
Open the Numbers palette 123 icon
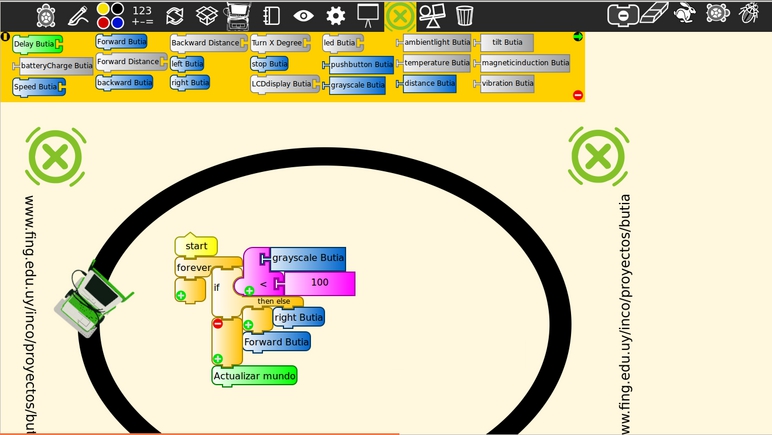tap(142, 16)
